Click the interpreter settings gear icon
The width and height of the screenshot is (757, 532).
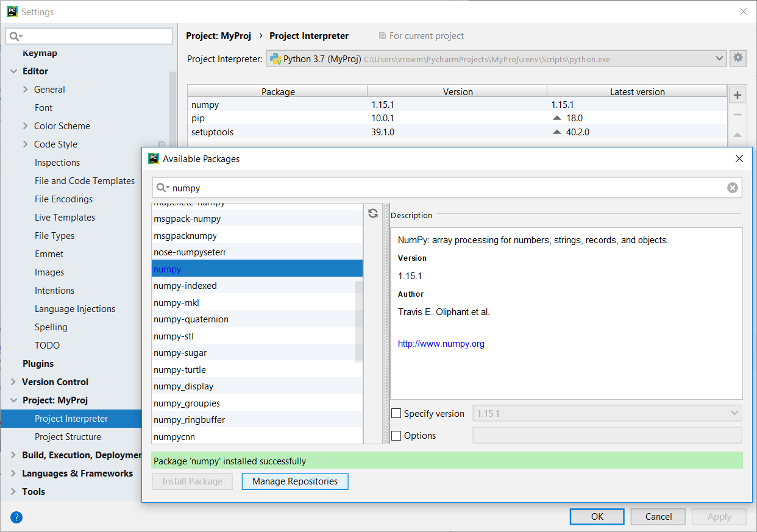[737, 59]
